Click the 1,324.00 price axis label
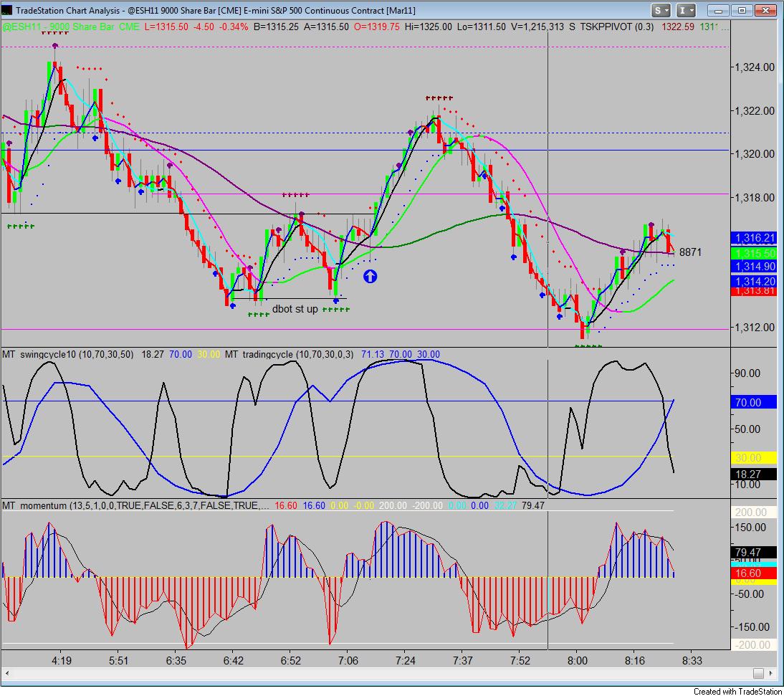The height and width of the screenshot is (696, 784). (x=754, y=67)
